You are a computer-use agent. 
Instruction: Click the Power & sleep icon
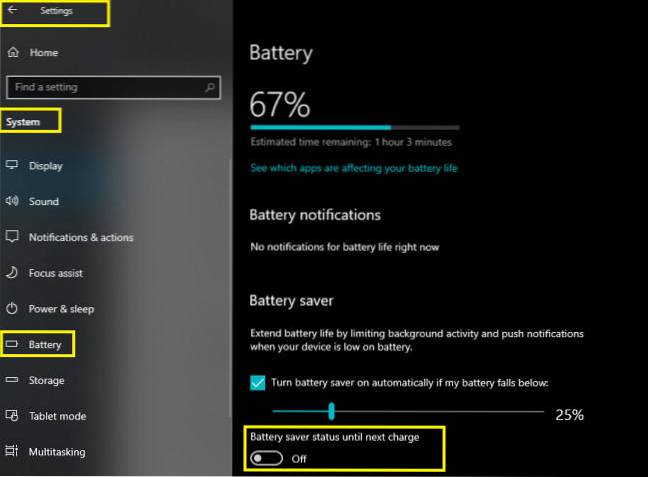click(x=12, y=308)
